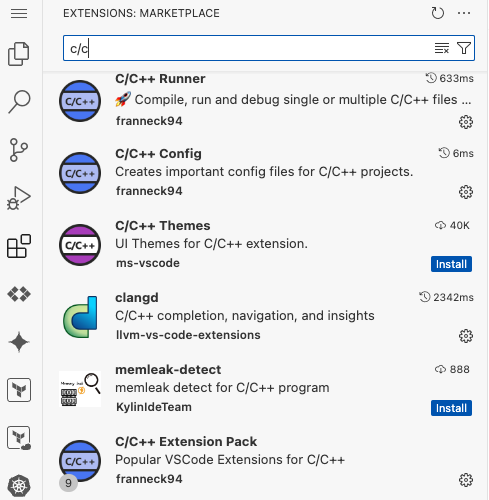Open the memleak-detect extension title
The width and height of the screenshot is (489, 500).
point(168,370)
